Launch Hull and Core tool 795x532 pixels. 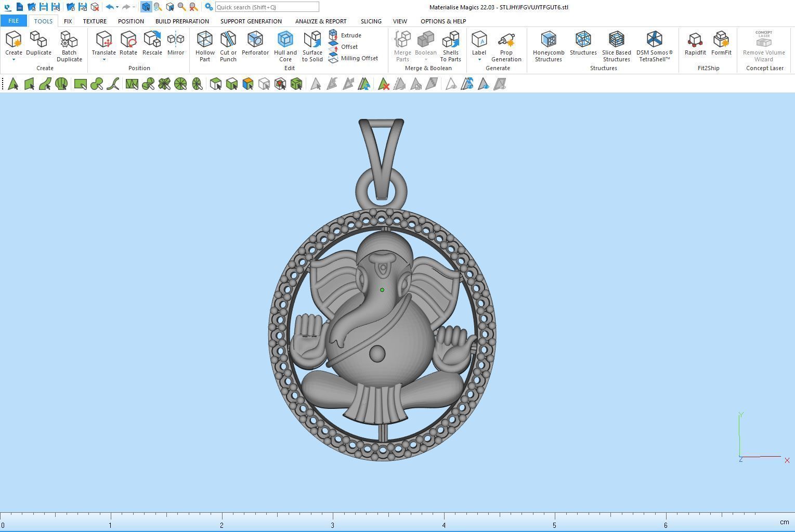[285, 46]
